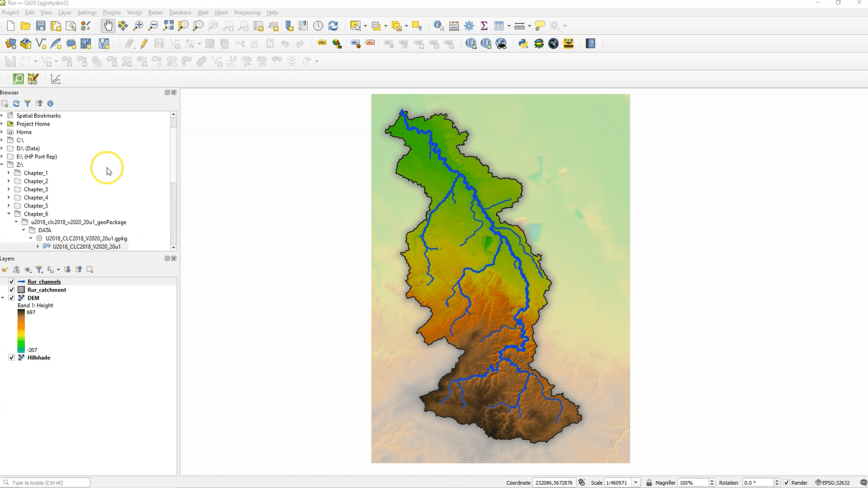The width and height of the screenshot is (868, 488).
Task: Open the Identify Features tool
Action: coord(438,26)
